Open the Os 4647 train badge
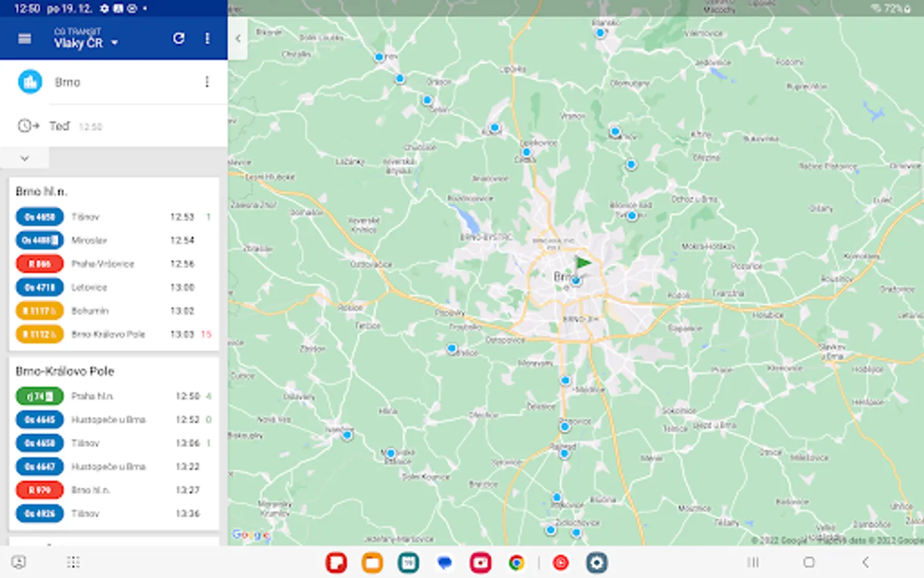 (40, 467)
